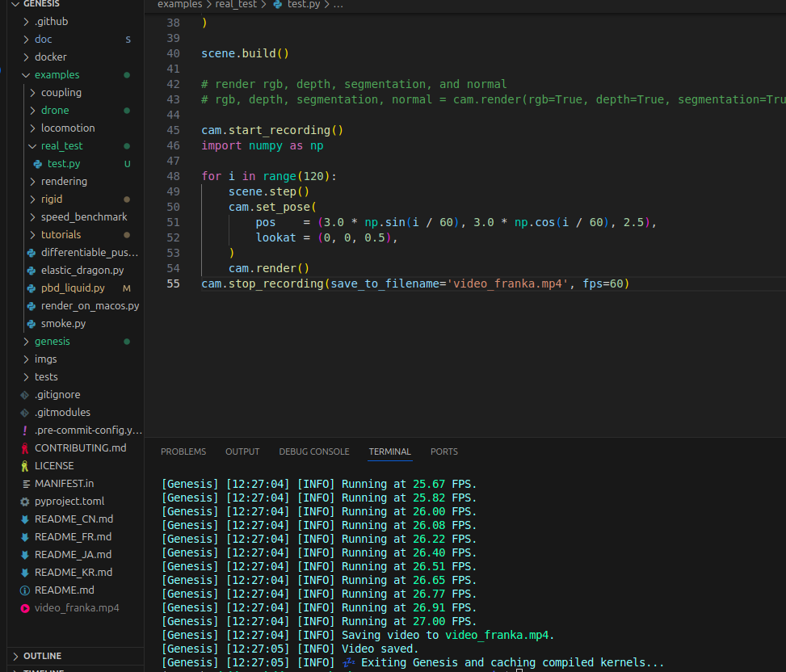Open elastic_dragon.py file
Image resolution: width=786 pixels, height=672 pixels.
coord(82,271)
